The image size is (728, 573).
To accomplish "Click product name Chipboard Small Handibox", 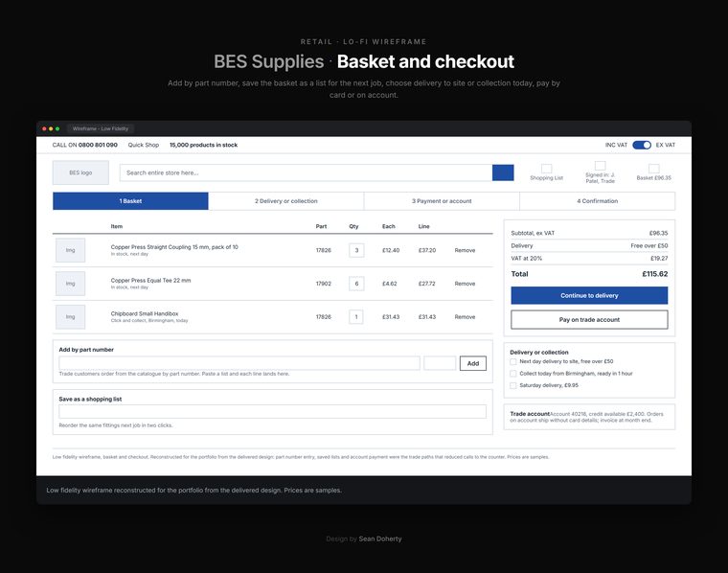I will [145, 314].
